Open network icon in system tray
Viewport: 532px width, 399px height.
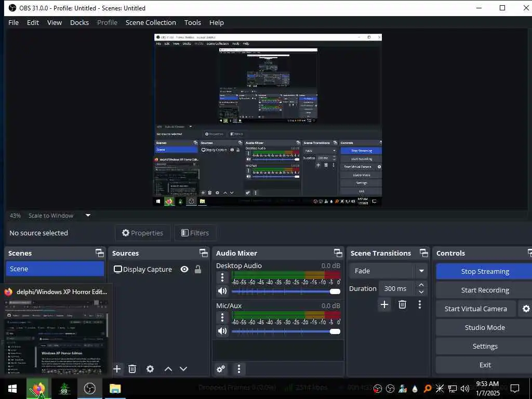click(x=453, y=389)
